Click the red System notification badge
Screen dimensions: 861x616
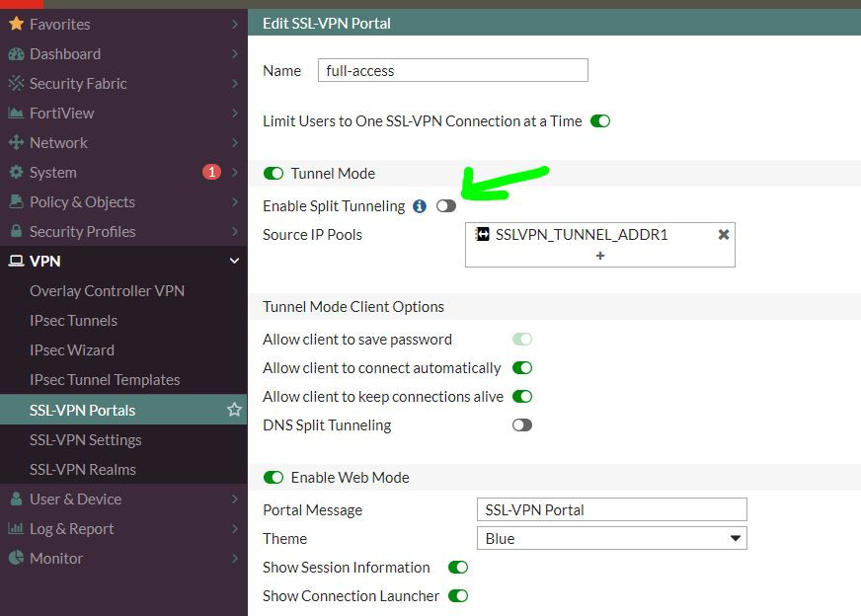coord(212,172)
